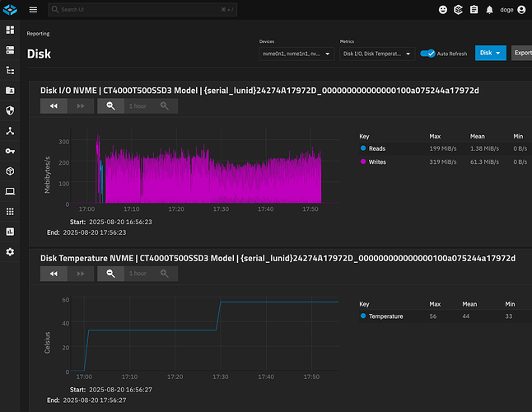Open Network icon in sidebar
The image size is (532, 412).
(10, 131)
